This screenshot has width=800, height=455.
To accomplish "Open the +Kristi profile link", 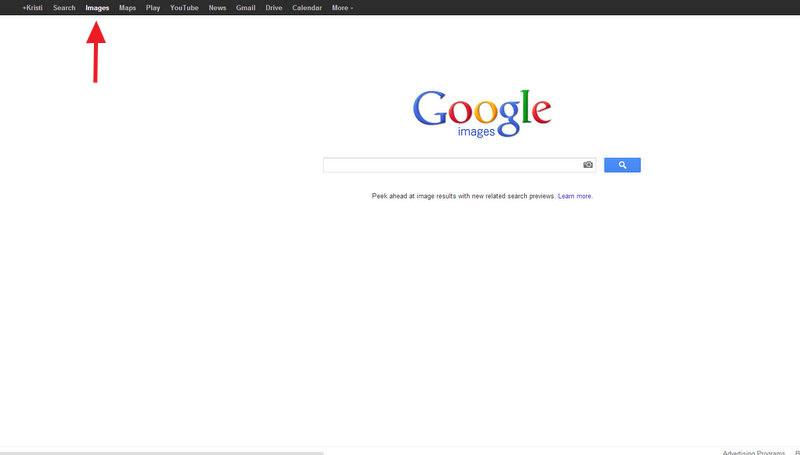I will click(x=32, y=8).
